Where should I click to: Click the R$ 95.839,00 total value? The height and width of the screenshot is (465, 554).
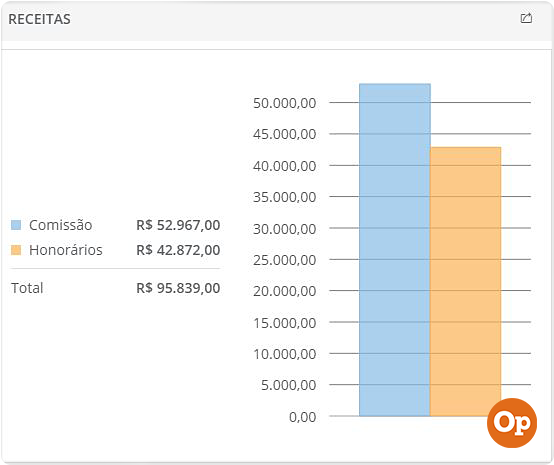pyautogui.click(x=178, y=288)
